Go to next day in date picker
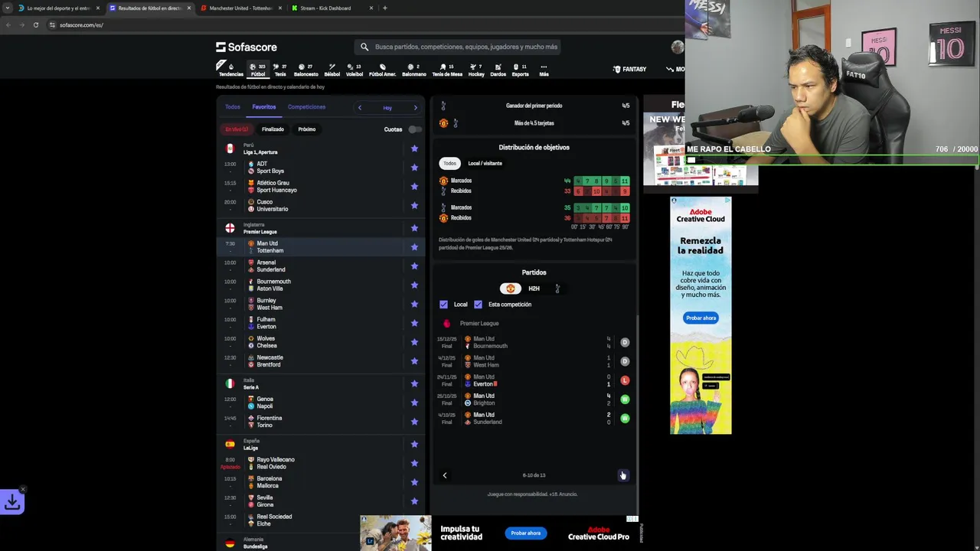Viewport: 980px width, 551px height. coord(415,108)
